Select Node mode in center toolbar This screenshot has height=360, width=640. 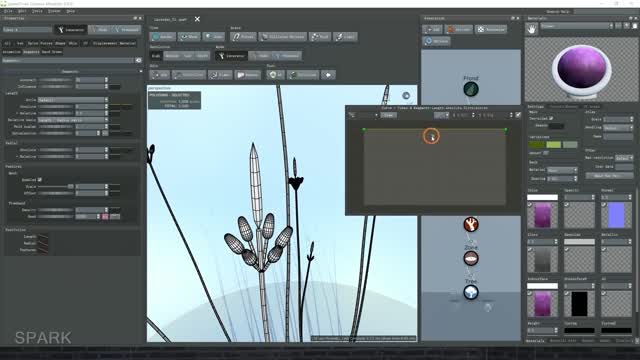click(x=260, y=56)
